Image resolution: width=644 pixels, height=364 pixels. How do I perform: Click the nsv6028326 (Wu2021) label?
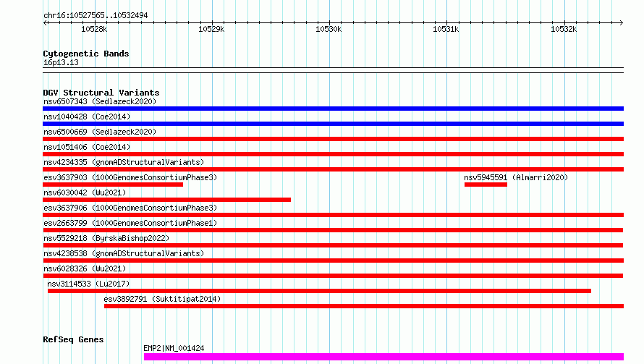[x=85, y=268]
